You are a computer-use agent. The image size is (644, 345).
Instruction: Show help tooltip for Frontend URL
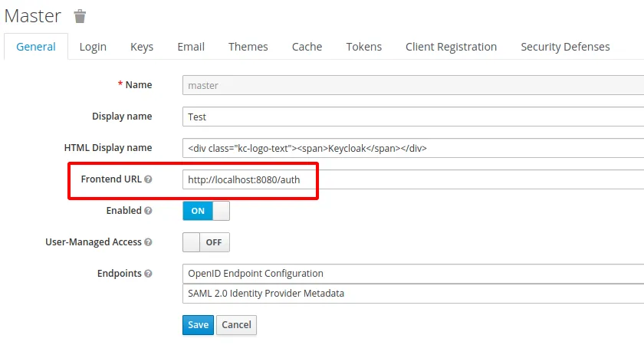[148, 179]
